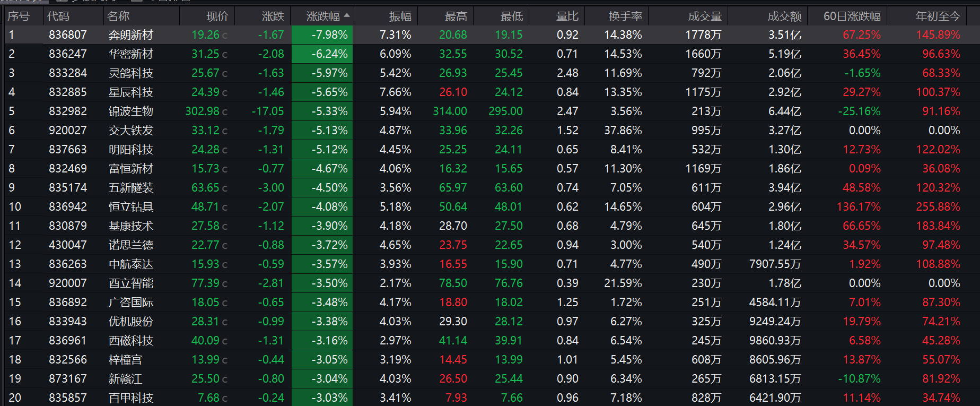980x406 pixels.
Task: Click the sort arrow on 涨跌幅 column
Action: (x=347, y=16)
